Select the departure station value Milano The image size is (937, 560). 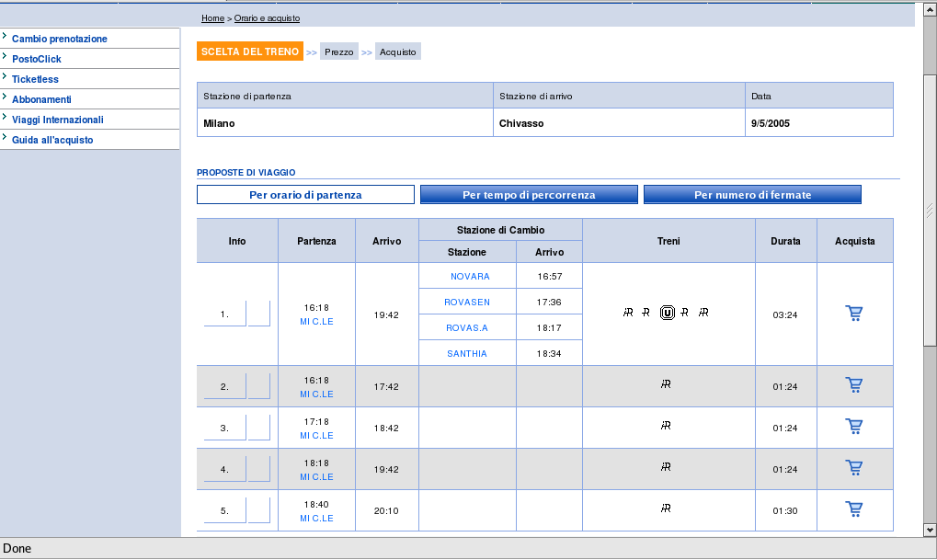pyautogui.click(x=219, y=124)
